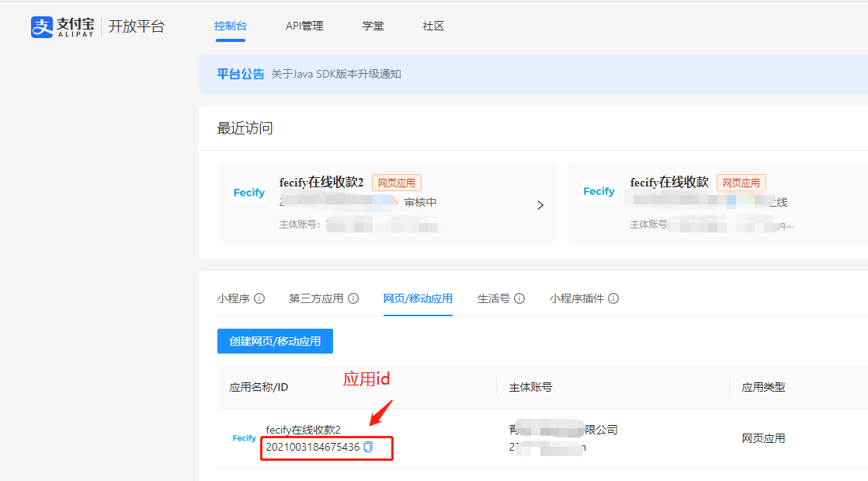This screenshot has height=481, width=868.
Task: Visit 社区 in top navigation
Action: click(433, 26)
